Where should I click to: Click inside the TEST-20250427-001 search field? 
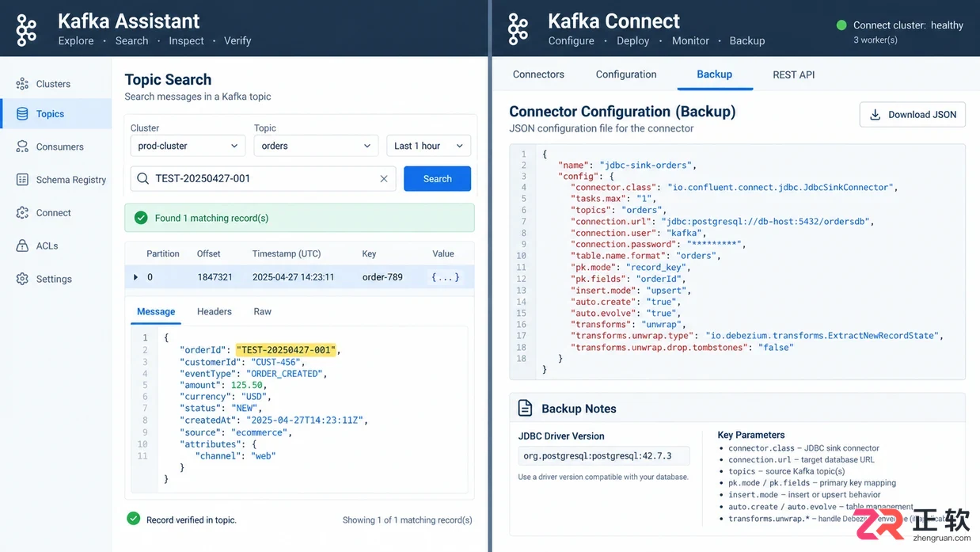tap(264, 179)
